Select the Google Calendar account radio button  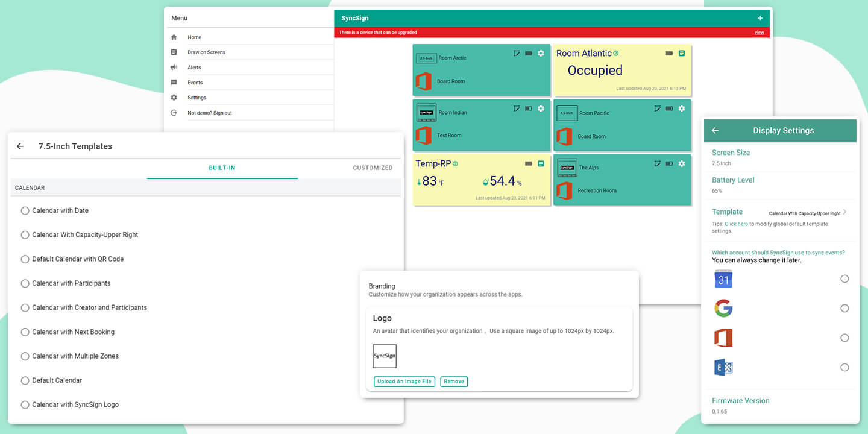pyautogui.click(x=844, y=278)
